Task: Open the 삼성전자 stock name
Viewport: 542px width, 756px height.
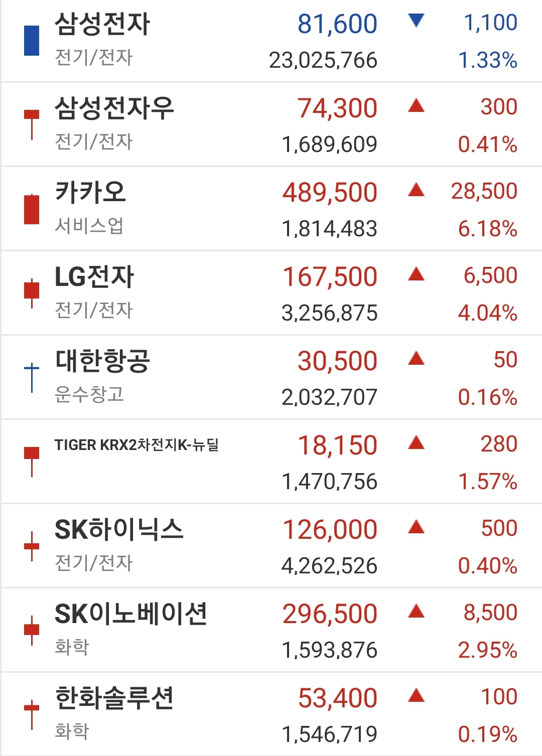Action: click(x=102, y=24)
